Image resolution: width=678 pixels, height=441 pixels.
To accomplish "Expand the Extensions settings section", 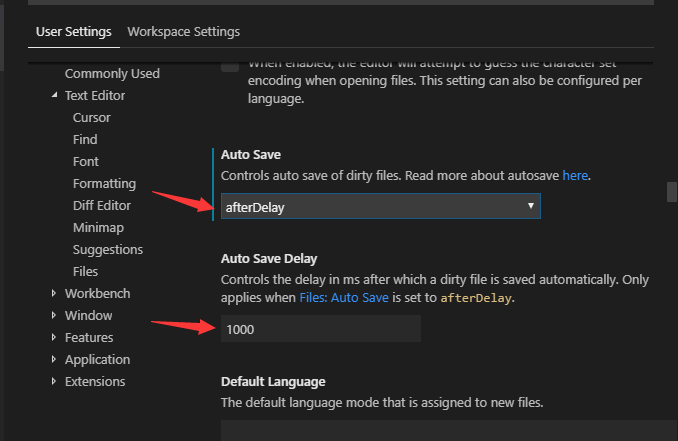I will [x=55, y=382].
